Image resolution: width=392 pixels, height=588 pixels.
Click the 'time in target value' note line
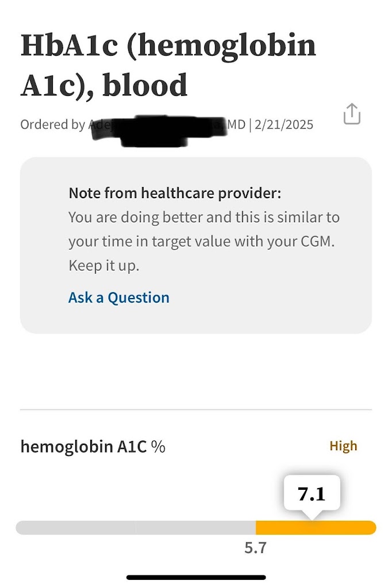point(201,242)
